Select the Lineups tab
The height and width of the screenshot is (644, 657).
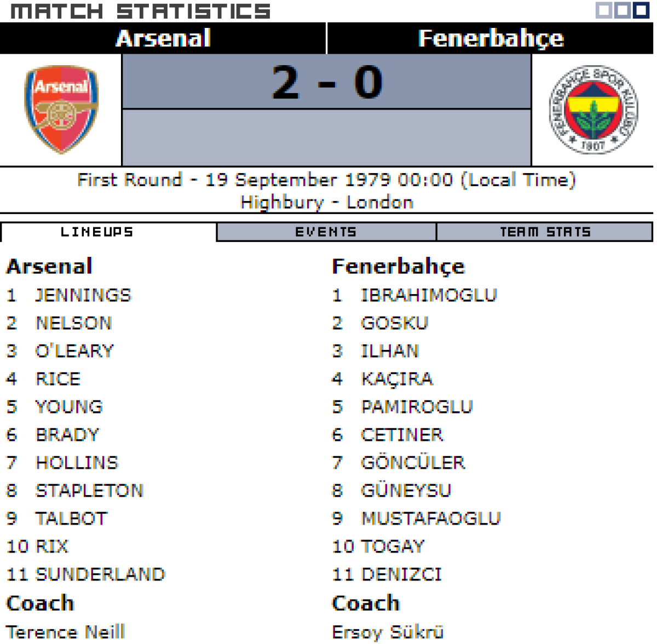[x=97, y=232]
